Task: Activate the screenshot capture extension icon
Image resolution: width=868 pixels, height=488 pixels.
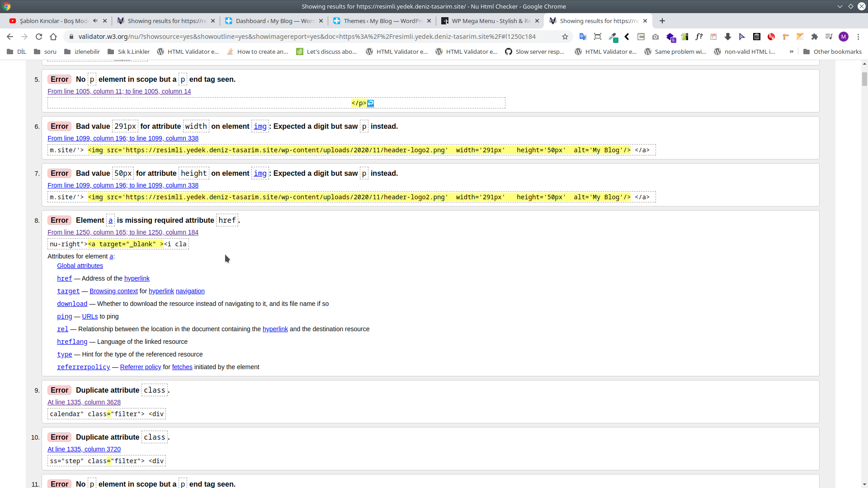Action: tap(598, 37)
